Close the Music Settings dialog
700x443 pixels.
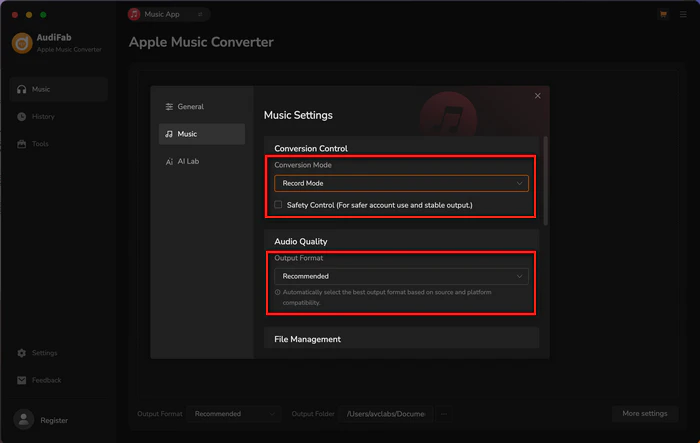(538, 96)
